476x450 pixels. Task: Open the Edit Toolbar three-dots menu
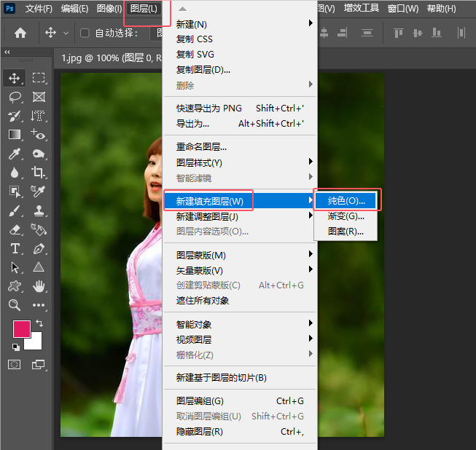click(39, 305)
